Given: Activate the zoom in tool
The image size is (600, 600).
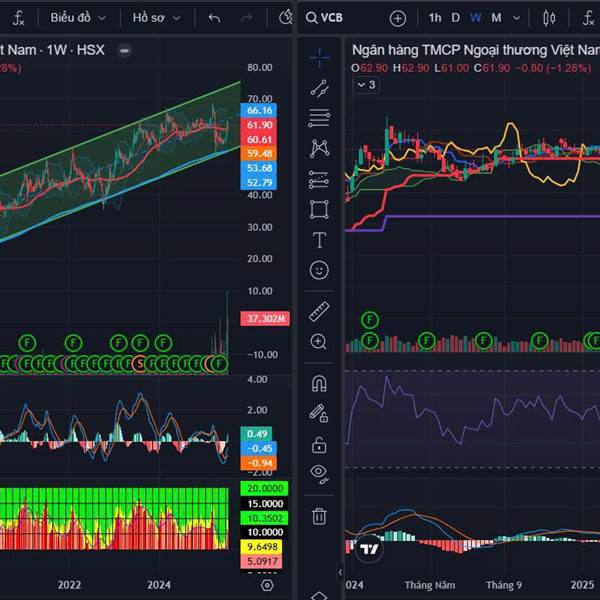Looking at the screenshot, I should [318, 341].
